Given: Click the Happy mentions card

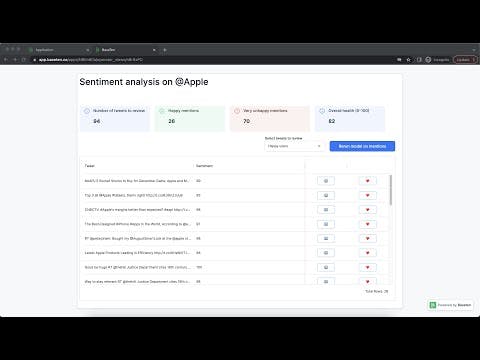Looking at the screenshot, I should point(190,118).
